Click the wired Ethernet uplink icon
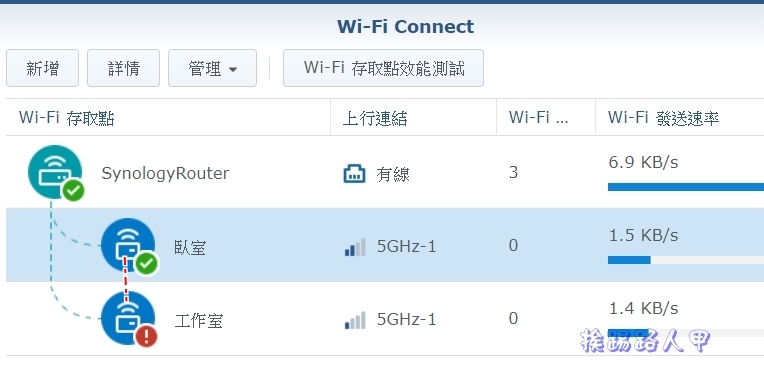 pos(354,173)
